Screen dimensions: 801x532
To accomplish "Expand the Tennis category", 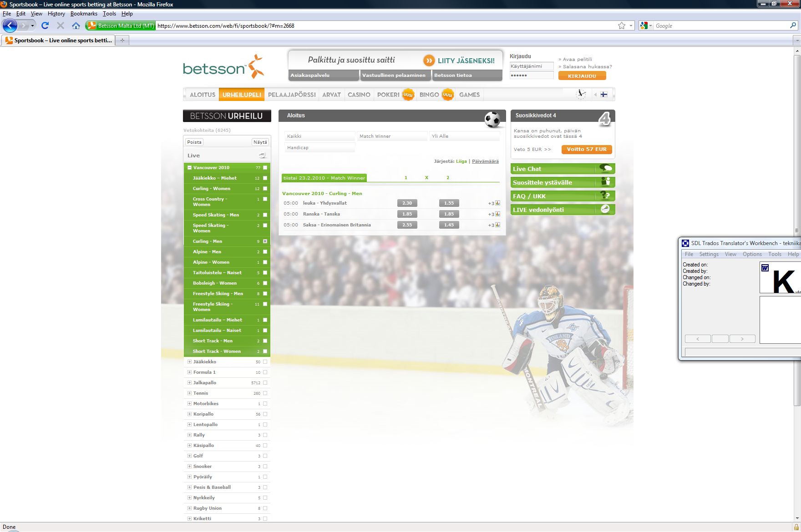I will 190,393.
